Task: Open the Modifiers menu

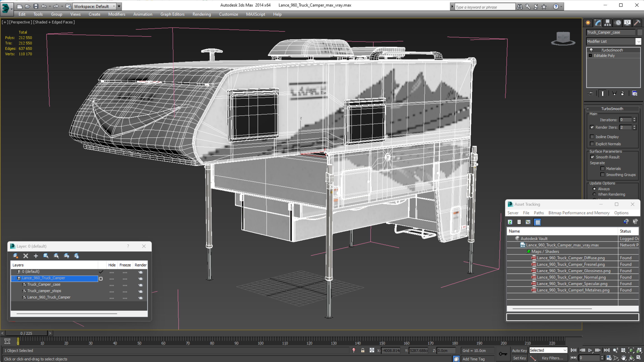Action: coord(116,14)
